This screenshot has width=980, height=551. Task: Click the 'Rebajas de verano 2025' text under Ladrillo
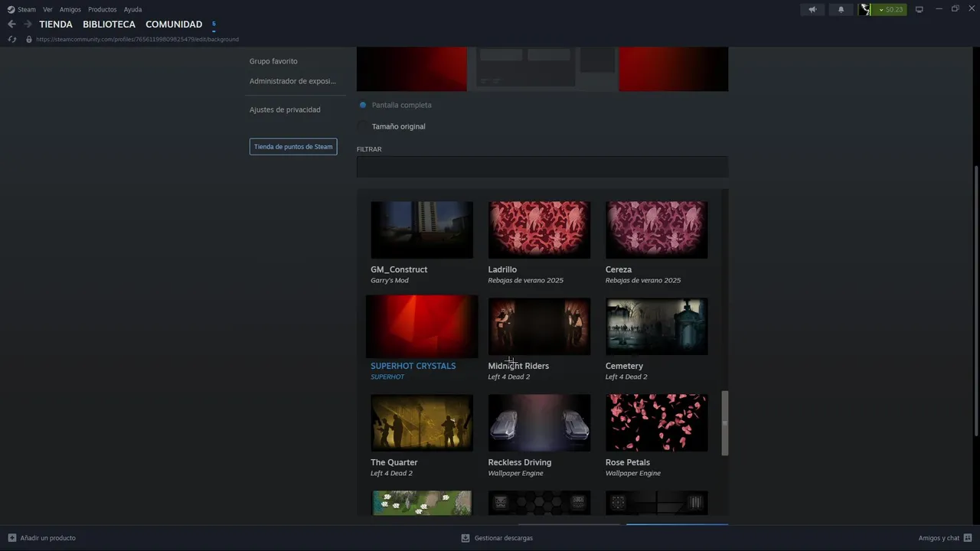pyautogui.click(x=525, y=280)
